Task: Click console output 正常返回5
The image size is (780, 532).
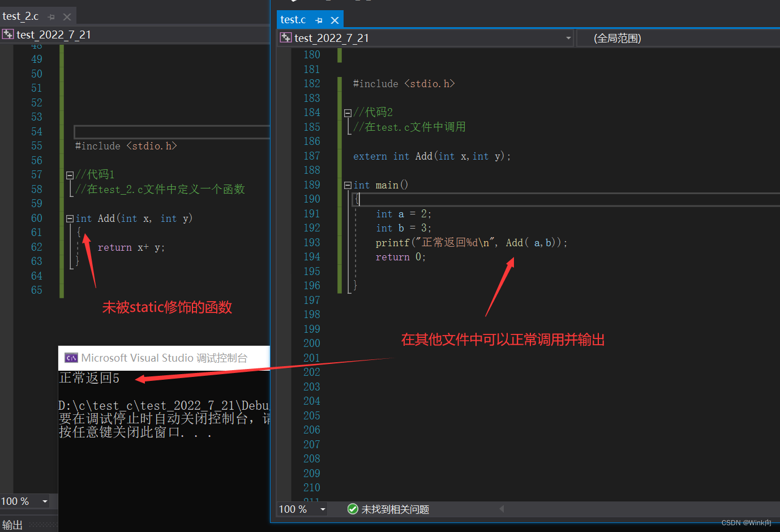Action: pos(89,378)
